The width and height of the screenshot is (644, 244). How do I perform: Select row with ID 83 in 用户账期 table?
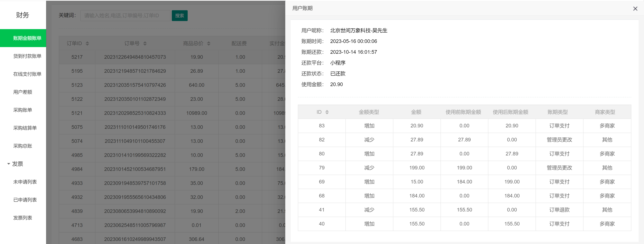(x=321, y=126)
